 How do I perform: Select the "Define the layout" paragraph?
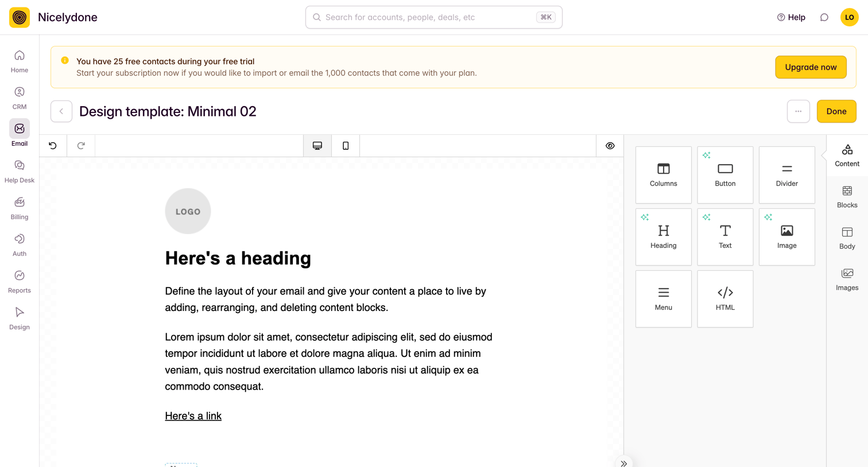(x=325, y=299)
